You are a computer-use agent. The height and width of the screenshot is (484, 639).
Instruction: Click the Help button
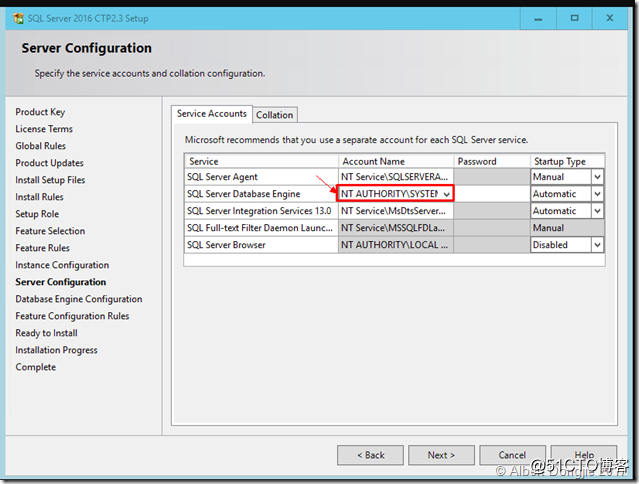pyautogui.click(x=584, y=455)
